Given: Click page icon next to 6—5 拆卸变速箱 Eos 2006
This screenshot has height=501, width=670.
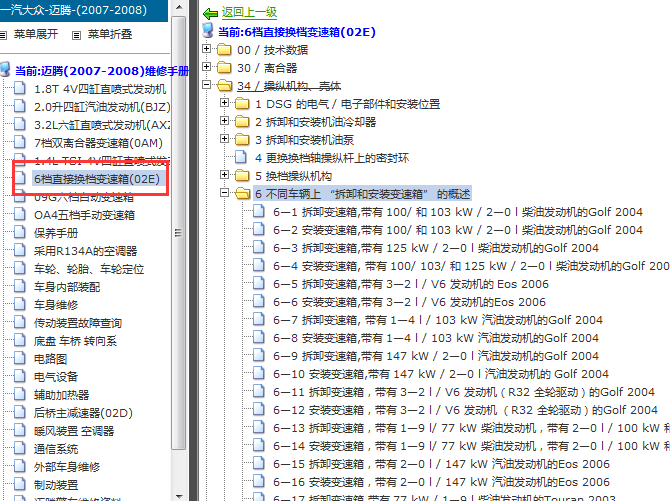Looking at the screenshot, I should (x=259, y=283).
